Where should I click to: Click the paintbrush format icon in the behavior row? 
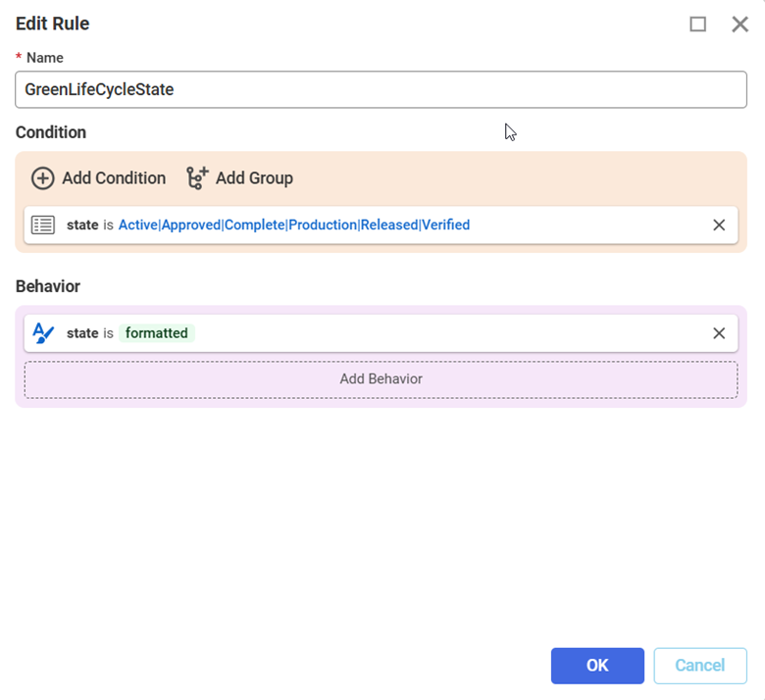pyautogui.click(x=43, y=333)
